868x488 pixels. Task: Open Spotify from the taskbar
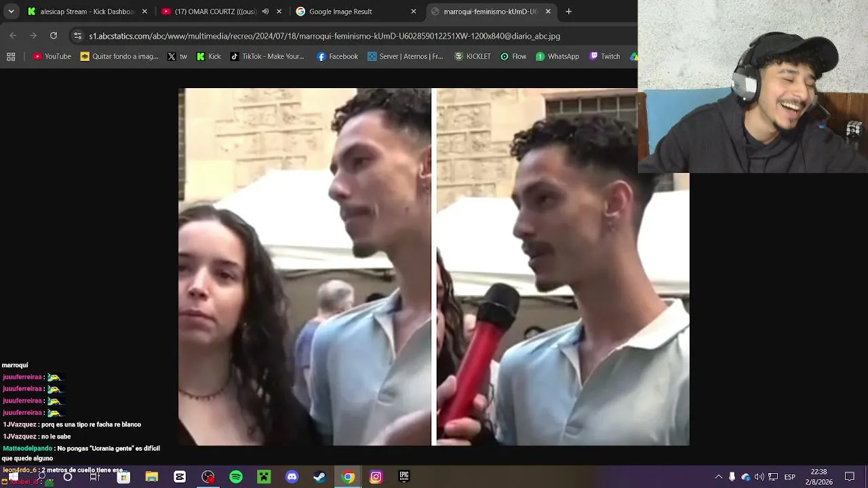236,477
